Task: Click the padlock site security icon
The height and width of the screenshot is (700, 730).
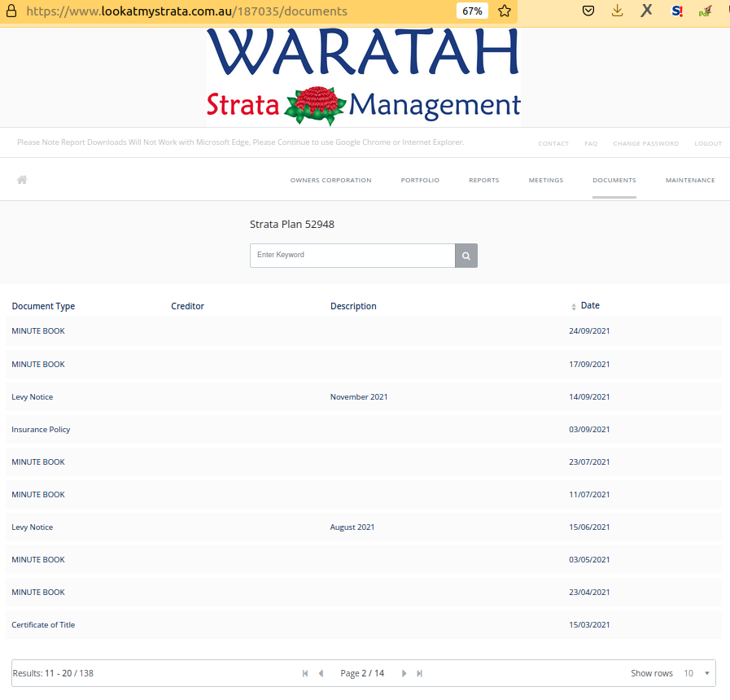Action: click(x=11, y=11)
